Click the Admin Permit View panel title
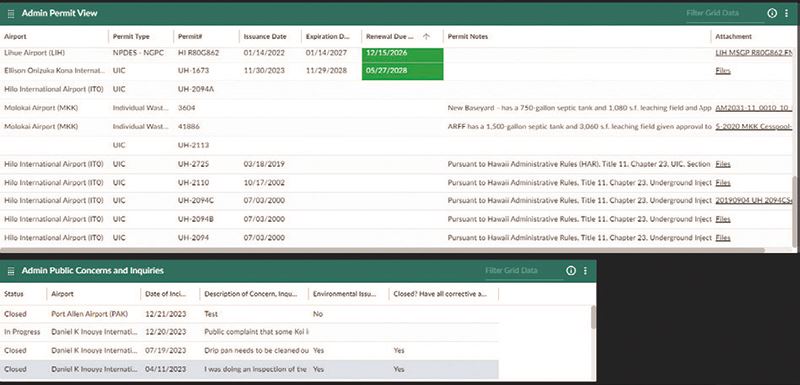Screen dimensions: 800x385 tap(59, 13)
